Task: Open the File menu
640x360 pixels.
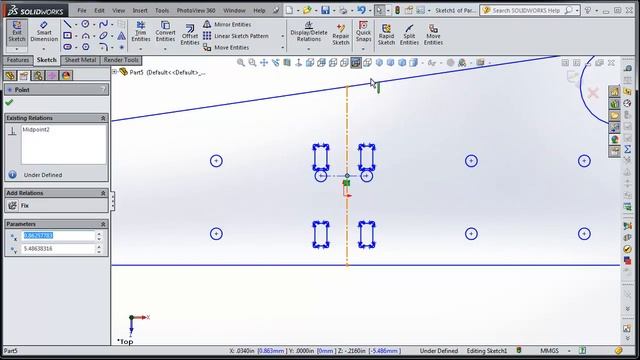Action: tap(82, 10)
